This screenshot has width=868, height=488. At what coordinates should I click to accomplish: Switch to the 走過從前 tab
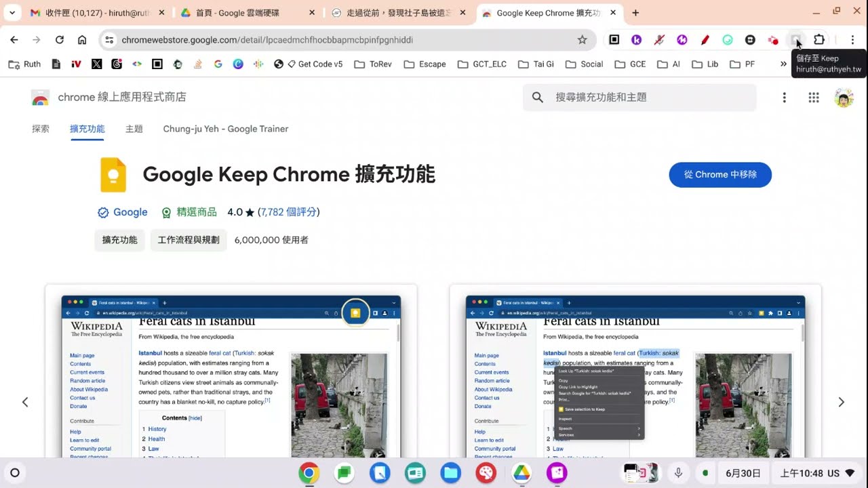pyautogui.click(x=399, y=13)
